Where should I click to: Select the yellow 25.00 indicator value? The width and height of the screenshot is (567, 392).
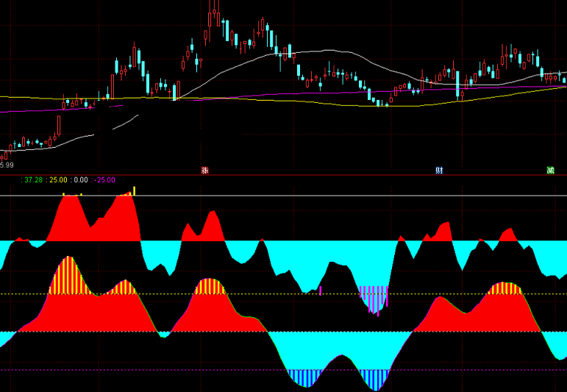pos(58,180)
